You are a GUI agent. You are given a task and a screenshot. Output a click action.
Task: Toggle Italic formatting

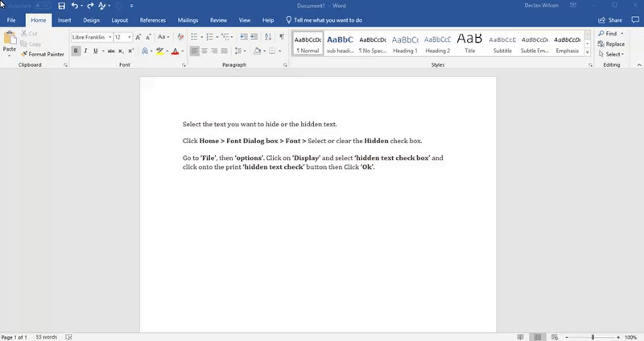(85, 51)
